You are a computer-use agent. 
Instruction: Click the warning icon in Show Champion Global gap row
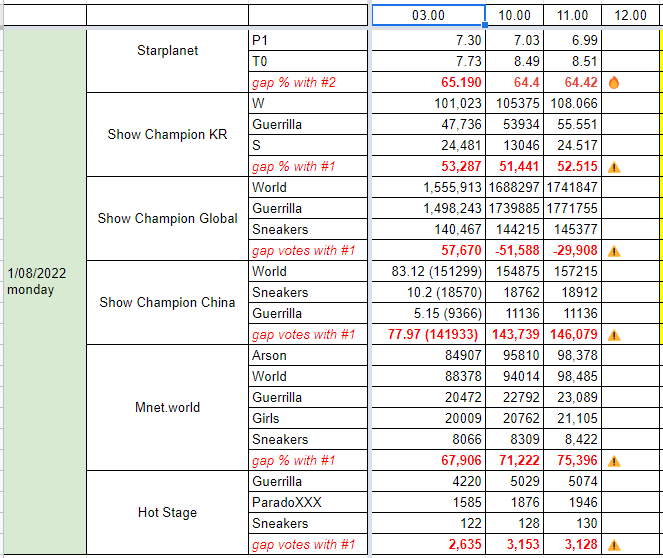pyautogui.click(x=614, y=251)
